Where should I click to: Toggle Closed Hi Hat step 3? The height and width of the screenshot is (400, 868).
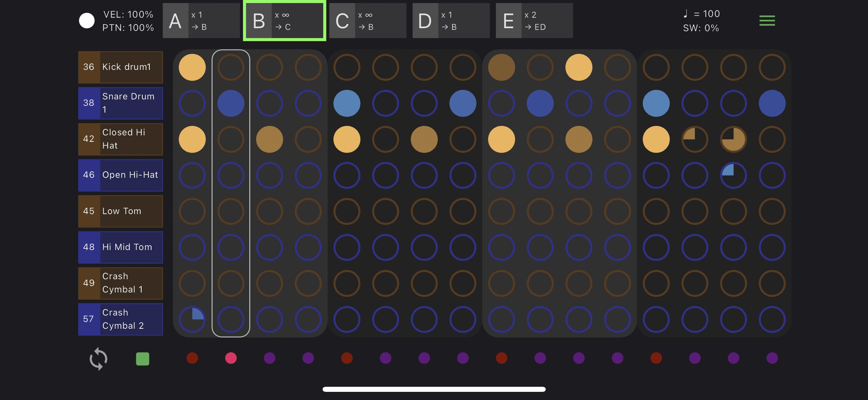click(x=270, y=139)
